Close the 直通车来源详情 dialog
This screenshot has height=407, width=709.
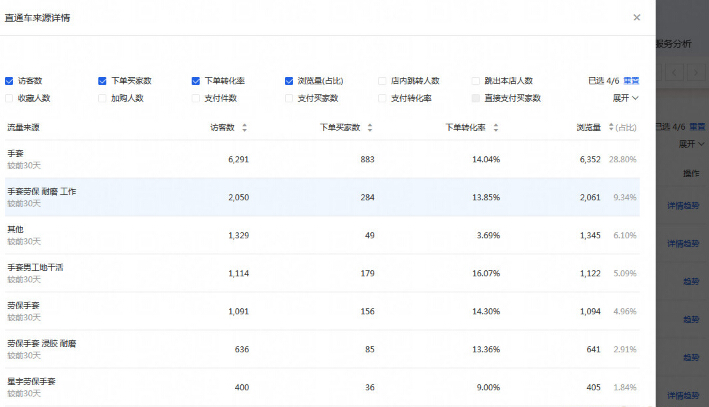coord(637,17)
